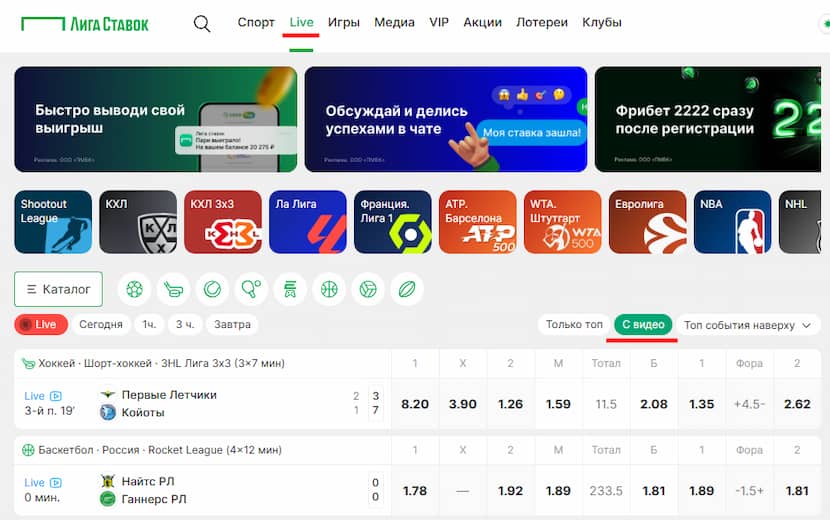Go to the Медиа section
Image resolution: width=830 pixels, height=520 pixels.
394,22
